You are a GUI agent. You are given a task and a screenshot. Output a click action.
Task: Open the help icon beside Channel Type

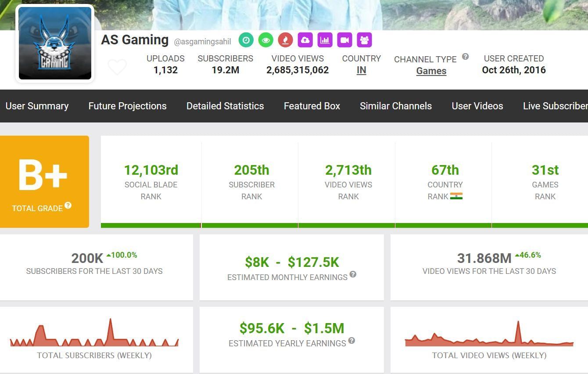[x=465, y=57]
